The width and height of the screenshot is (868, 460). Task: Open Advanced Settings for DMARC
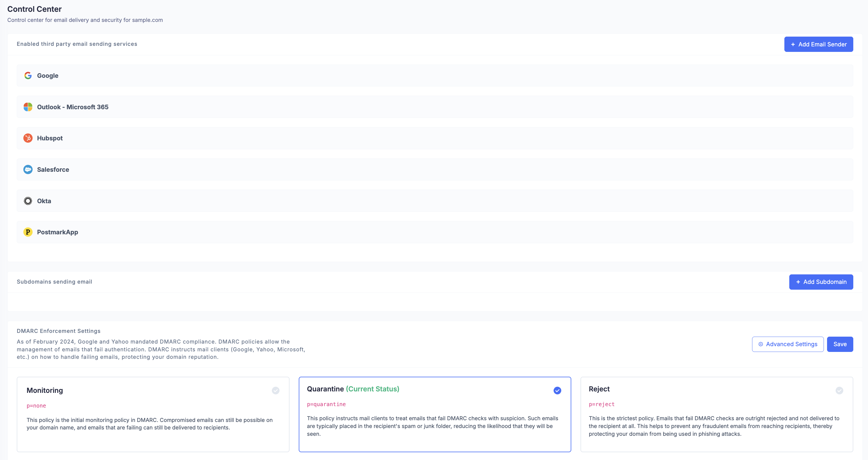[788, 344]
